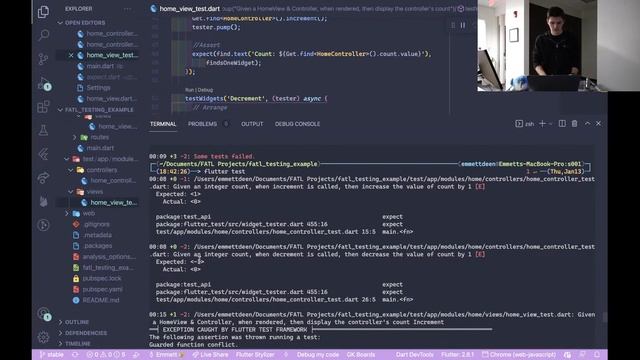The height and width of the screenshot is (360, 640).
Task: Open the Flutter sidebar icon
Action: click(43, 154)
